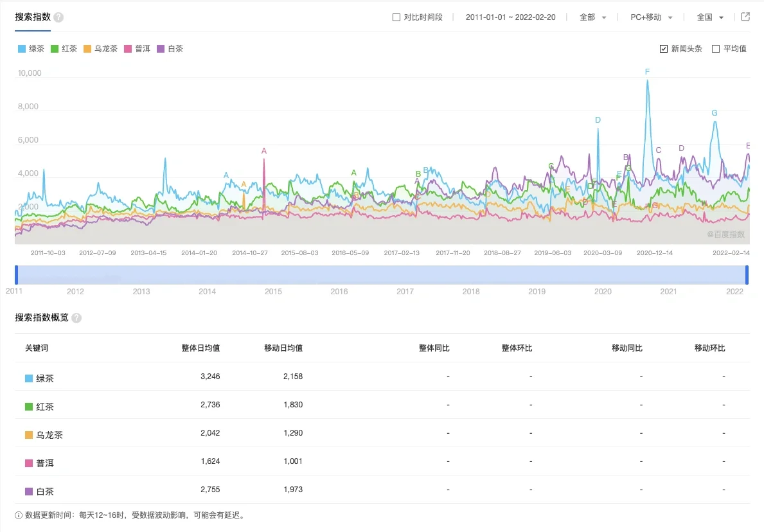Expand the 全国 region dropdown

710,17
